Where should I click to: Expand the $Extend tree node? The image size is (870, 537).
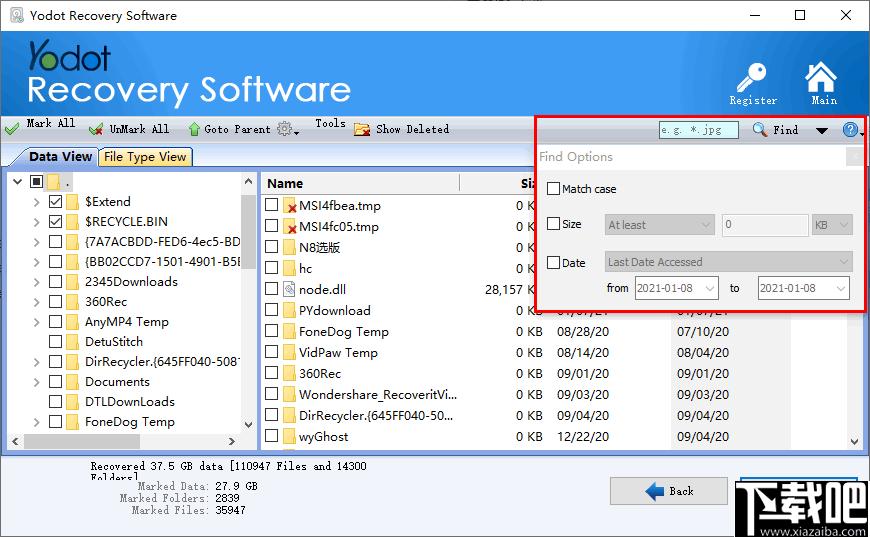coord(37,202)
